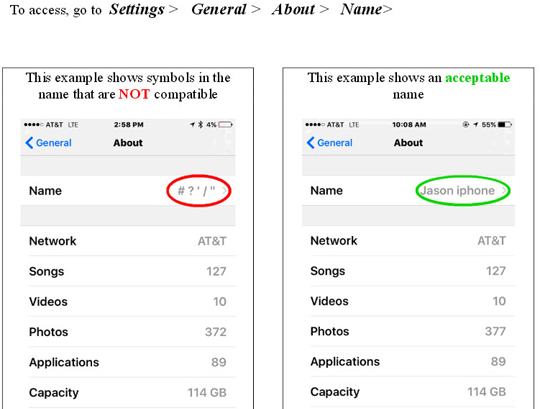Viewport: 540px width, 409px height.
Task: Select the Name row in left phone
Action: [128, 191]
